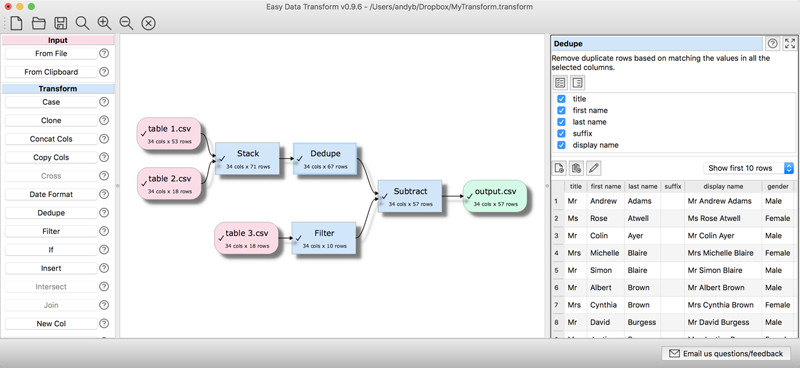Screen dimensions: 800x368
Task: Select the display name column header
Action: 723,187
